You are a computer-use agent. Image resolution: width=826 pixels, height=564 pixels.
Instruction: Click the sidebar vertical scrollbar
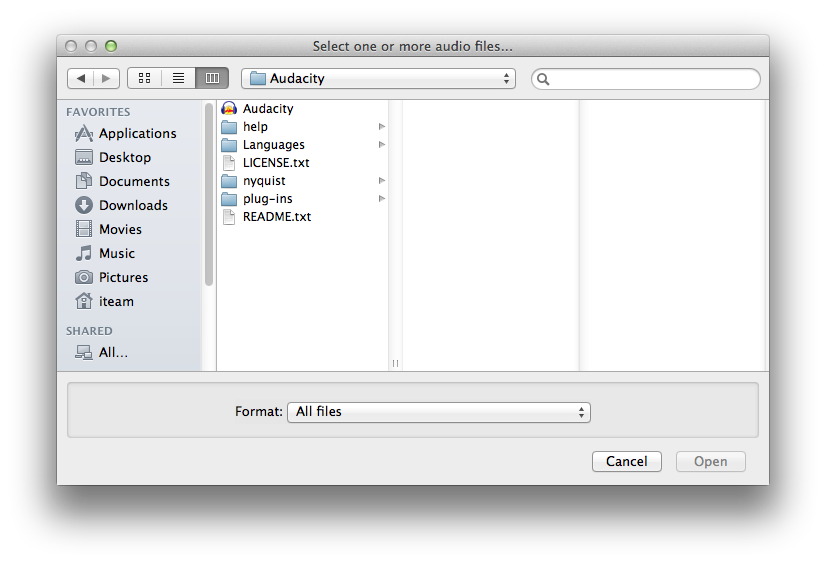pos(209,195)
